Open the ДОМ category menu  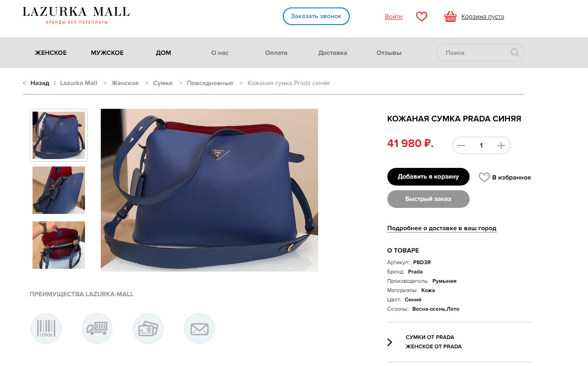[x=163, y=53]
